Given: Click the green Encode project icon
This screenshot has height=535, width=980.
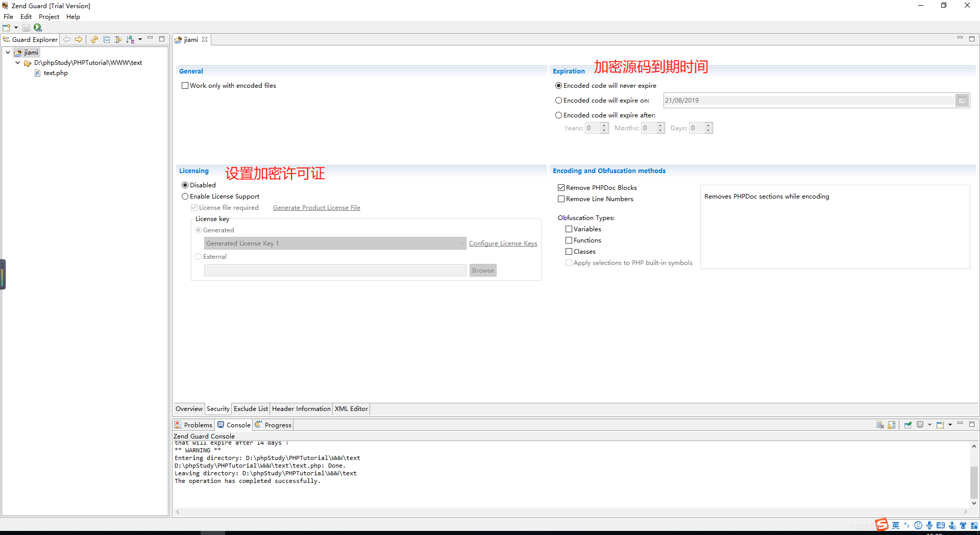Looking at the screenshot, I should 38,28.
